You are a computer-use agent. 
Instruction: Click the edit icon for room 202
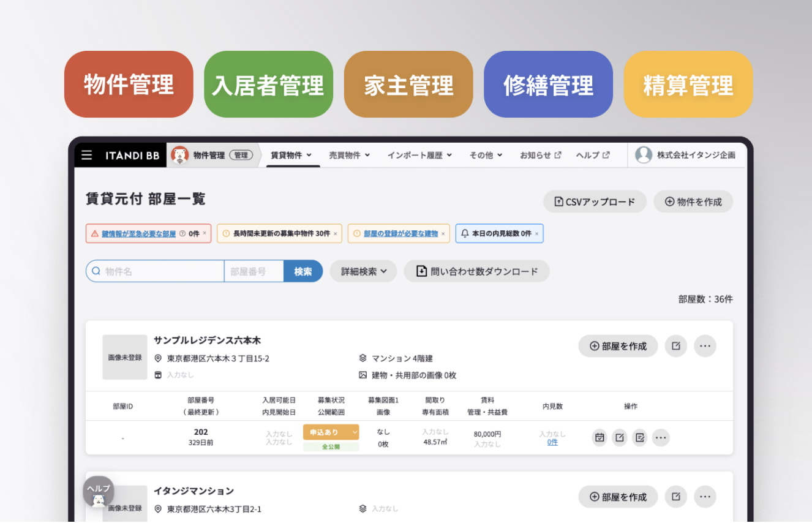point(619,438)
